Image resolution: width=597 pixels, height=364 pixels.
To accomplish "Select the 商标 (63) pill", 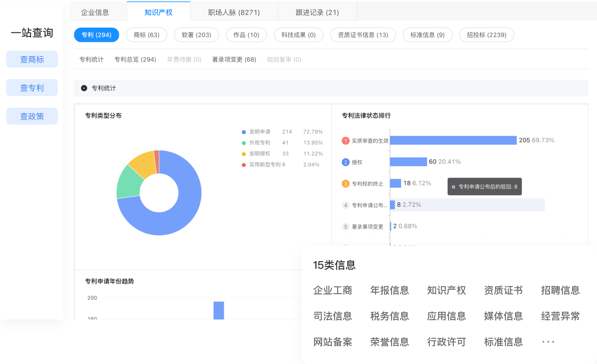I will click(146, 35).
